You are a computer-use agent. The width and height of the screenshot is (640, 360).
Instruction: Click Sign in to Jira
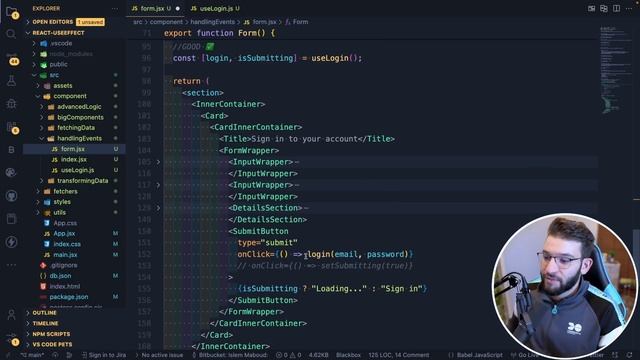tap(104, 355)
